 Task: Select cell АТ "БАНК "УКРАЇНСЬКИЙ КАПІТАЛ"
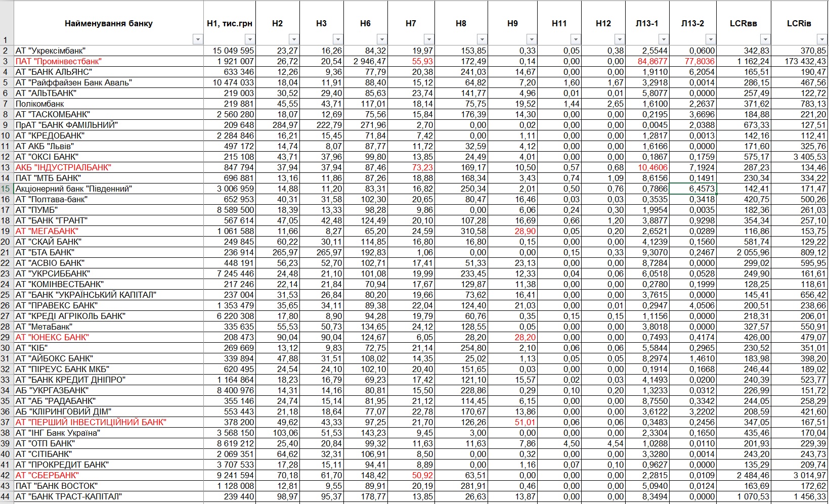coord(109,295)
